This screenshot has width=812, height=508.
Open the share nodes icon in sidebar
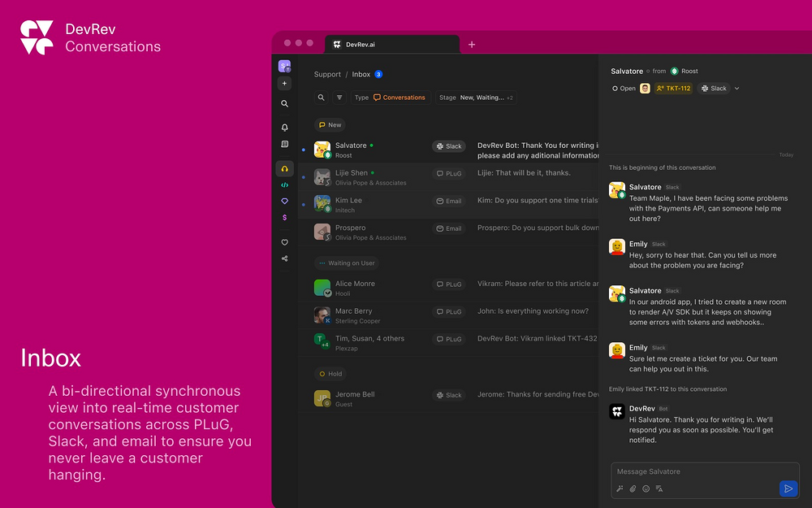point(284,258)
